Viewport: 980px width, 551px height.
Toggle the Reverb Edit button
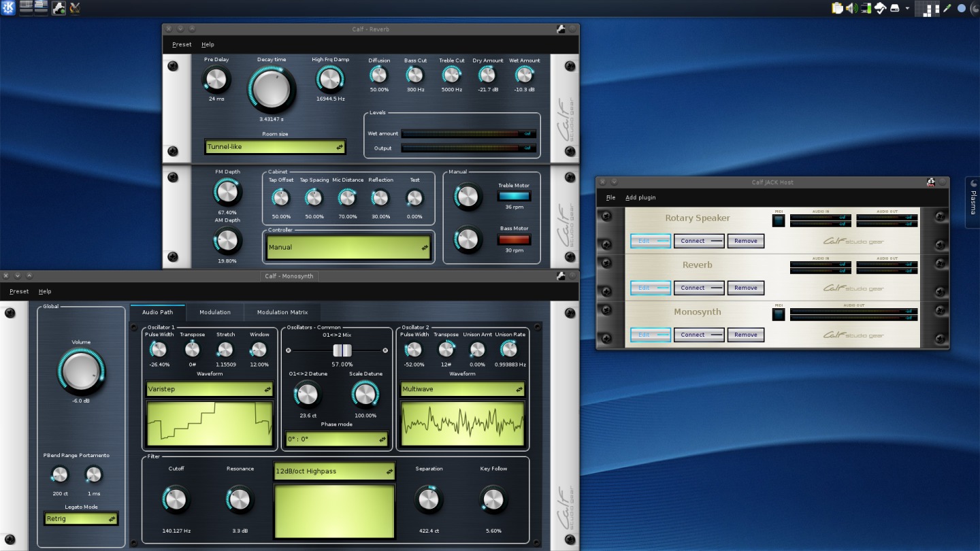(x=650, y=288)
